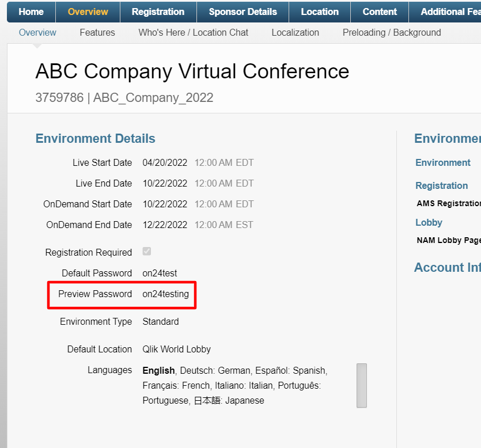The height and width of the screenshot is (448, 481).
Task: Click the AMS Registration entry
Action: pyautogui.click(x=449, y=203)
